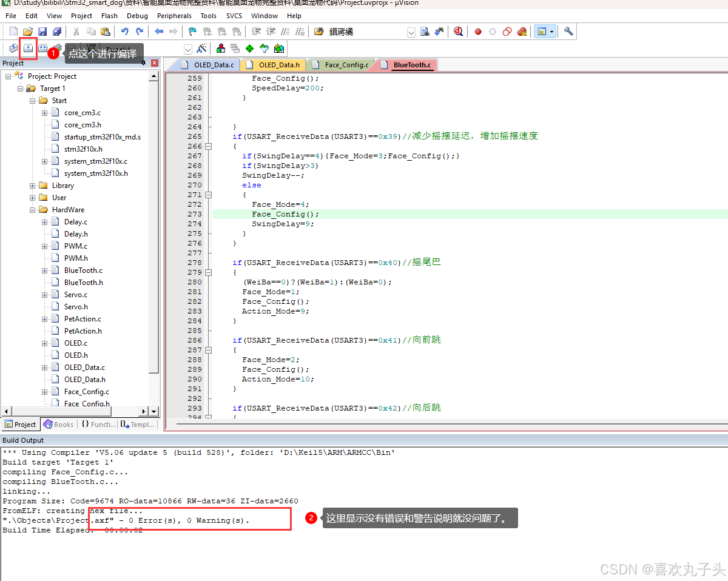Open Manage Project Items icon

[221, 48]
